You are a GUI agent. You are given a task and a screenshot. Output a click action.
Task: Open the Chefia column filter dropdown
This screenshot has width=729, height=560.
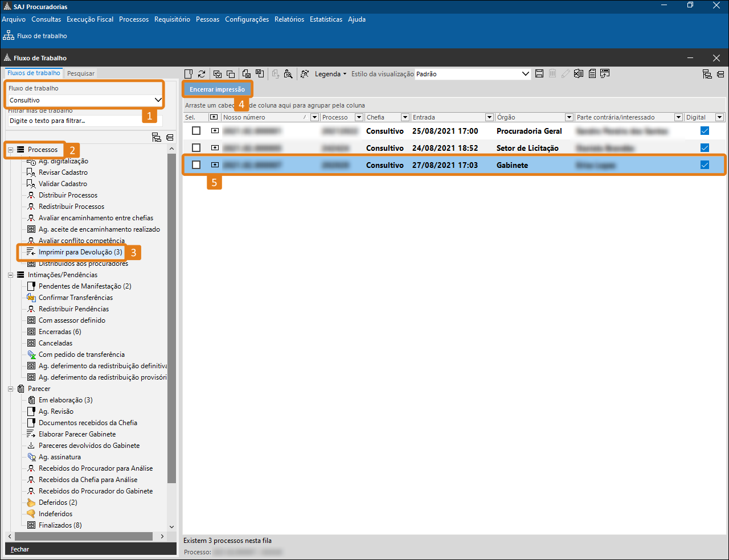pos(405,117)
